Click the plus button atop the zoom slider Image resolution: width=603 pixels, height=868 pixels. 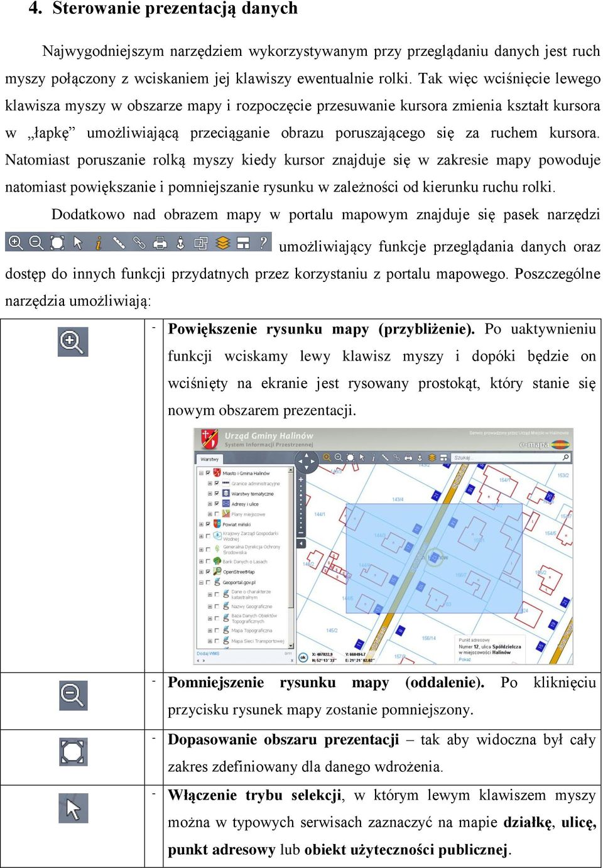301,479
